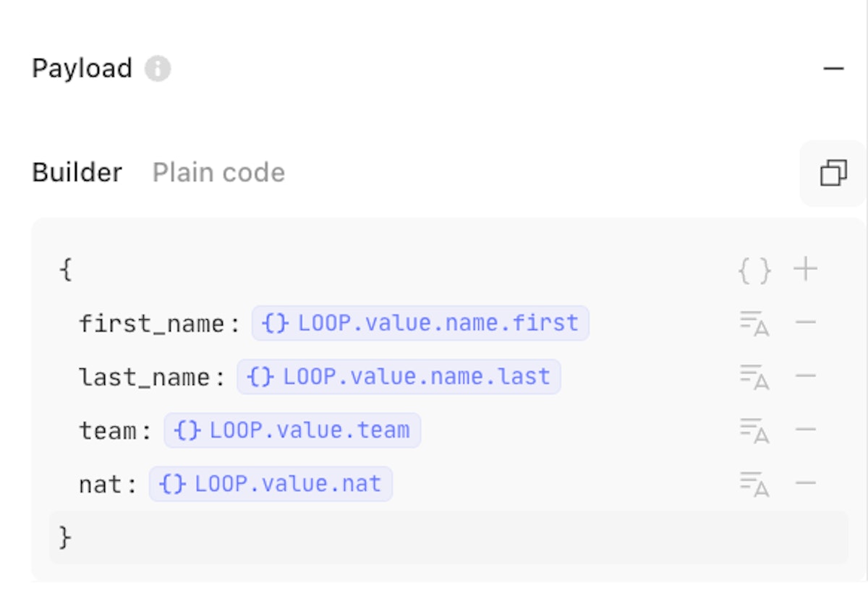The width and height of the screenshot is (868, 612).
Task: Click the format icon for first_name row
Action: pyautogui.click(x=754, y=323)
